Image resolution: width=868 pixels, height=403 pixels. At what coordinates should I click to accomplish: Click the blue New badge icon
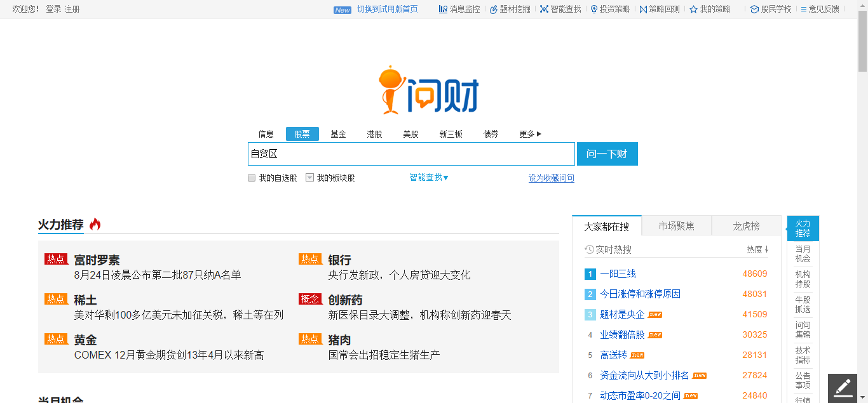[x=342, y=10]
